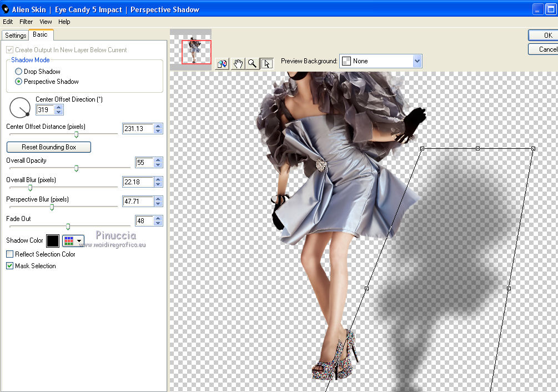Increase Overall Opacity value
The image size is (558, 392).
[x=158, y=160]
